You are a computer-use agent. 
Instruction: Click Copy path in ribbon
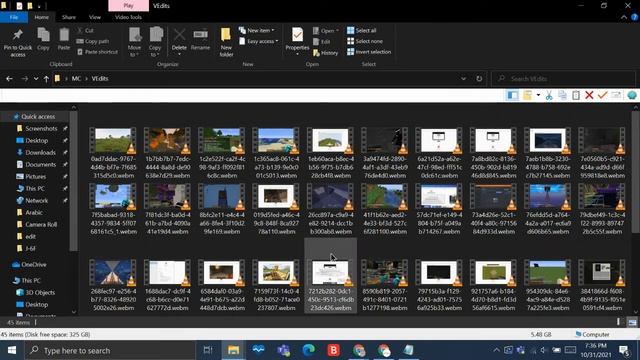pos(93,41)
